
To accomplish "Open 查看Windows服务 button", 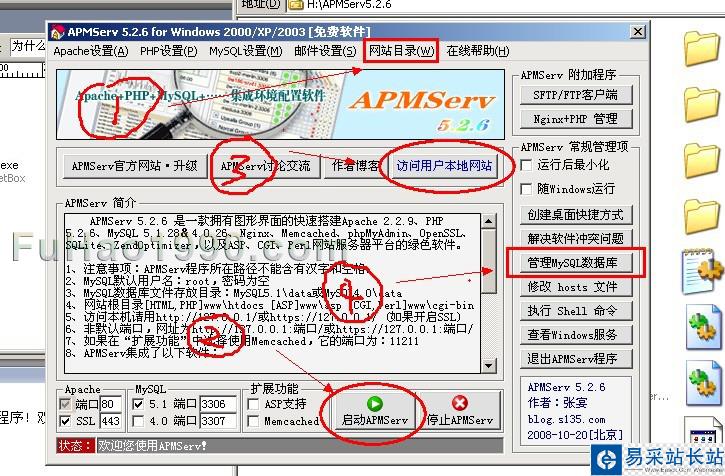I will pyautogui.click(x=576, y=334).
